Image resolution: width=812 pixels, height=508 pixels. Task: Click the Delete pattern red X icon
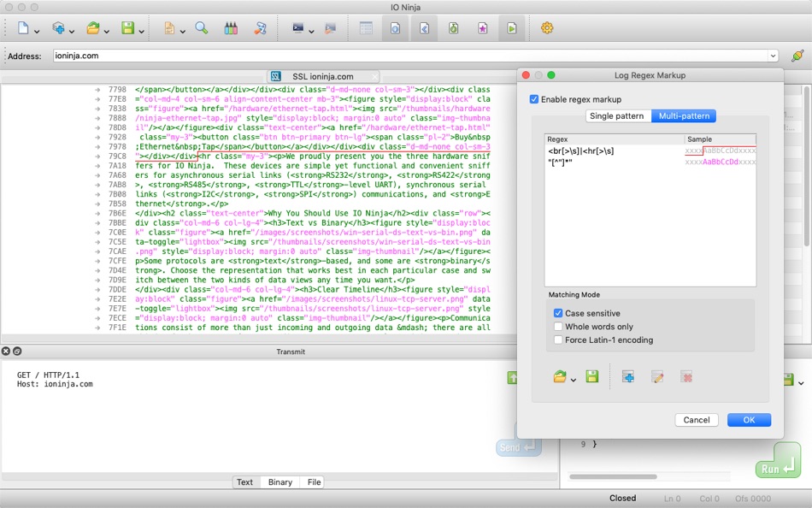pyautogui.click(x=686, y=377)
